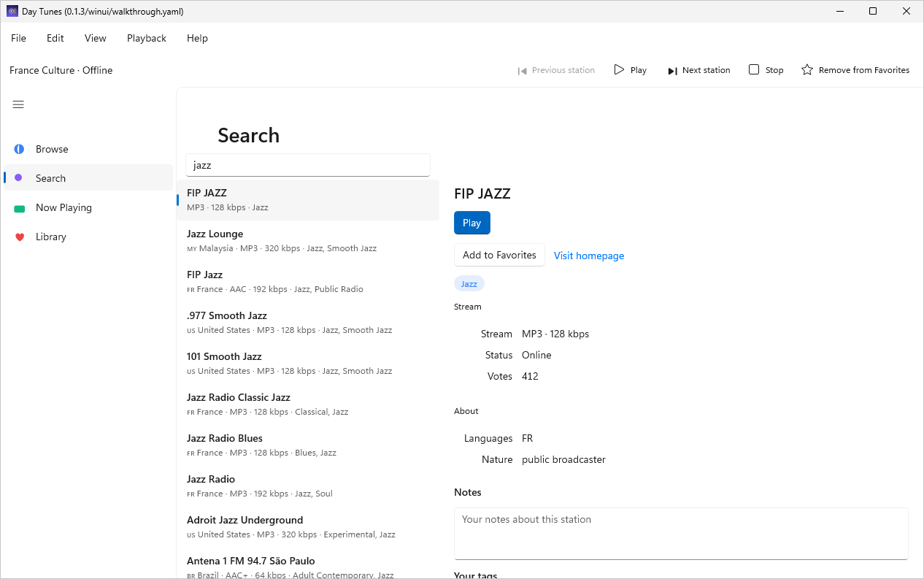Open the Visit homepage link
Image resolution: width=924 pixels, height=579 pixels.
589,256
